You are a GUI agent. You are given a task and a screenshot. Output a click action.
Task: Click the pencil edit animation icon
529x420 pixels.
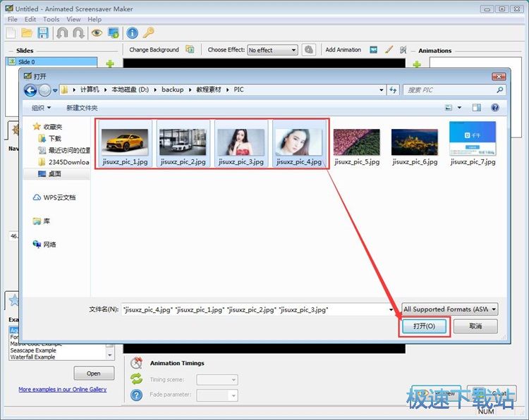389,49
